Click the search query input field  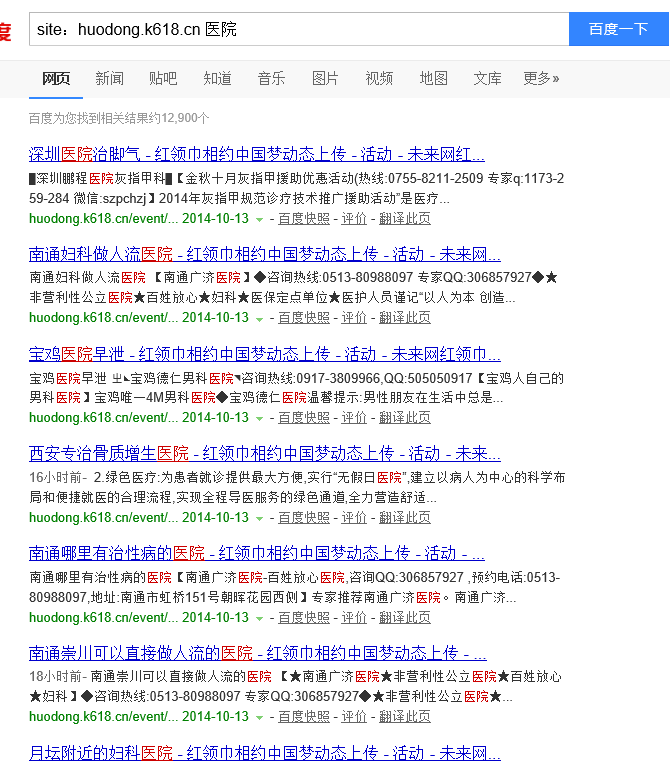(299, 29)
